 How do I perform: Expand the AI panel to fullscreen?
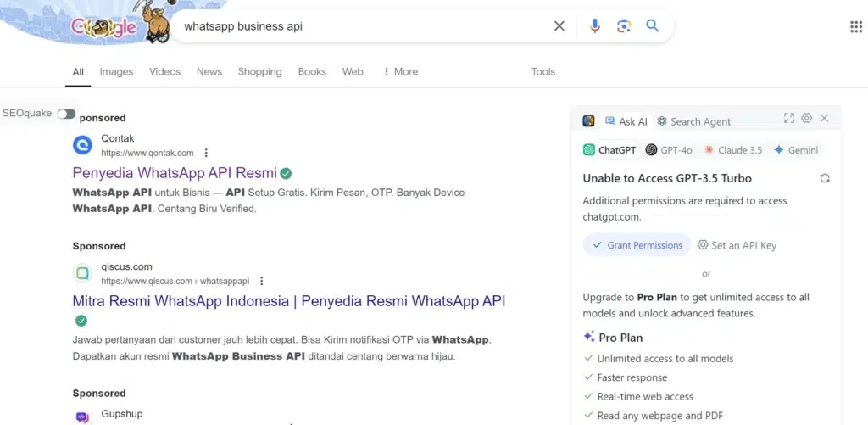tap(789, 118)
